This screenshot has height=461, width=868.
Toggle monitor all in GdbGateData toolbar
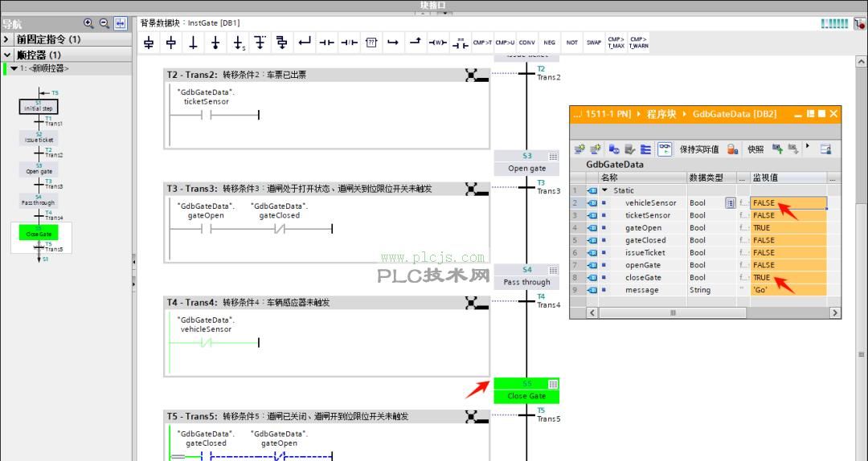[x=665, y=149]
